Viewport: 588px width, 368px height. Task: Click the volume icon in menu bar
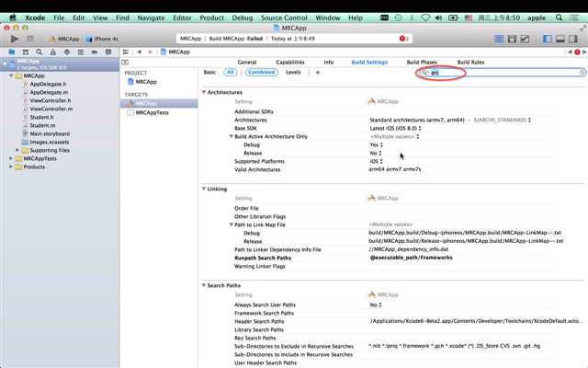(438, 17)
